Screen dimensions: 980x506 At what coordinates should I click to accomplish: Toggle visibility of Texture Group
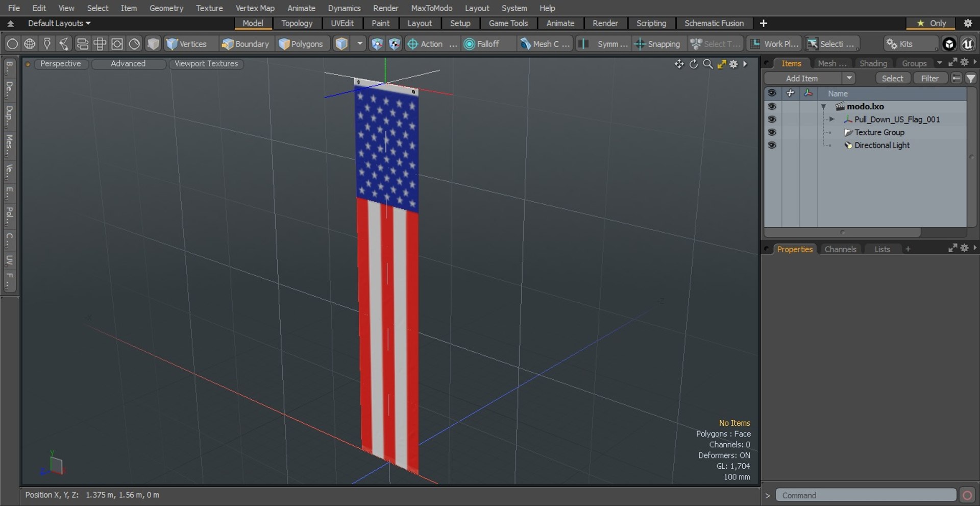pos(772,132)
